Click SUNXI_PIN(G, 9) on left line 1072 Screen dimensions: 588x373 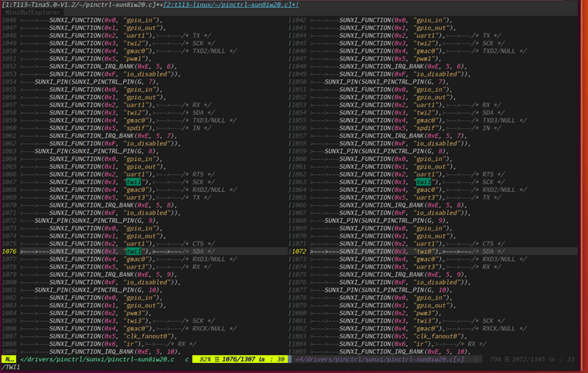click(x=97, y=221)
